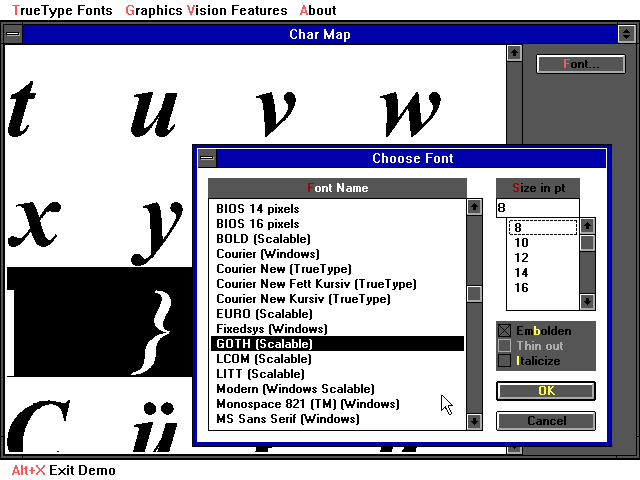Click the Char Map window top-right arrow button
The image size is (640, 480).
[x=627, y=34]
